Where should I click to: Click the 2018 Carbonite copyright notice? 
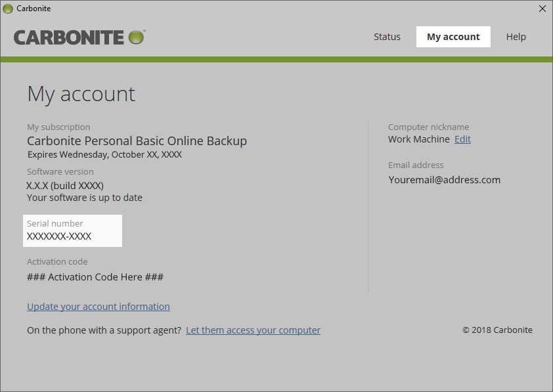[497, 330]
